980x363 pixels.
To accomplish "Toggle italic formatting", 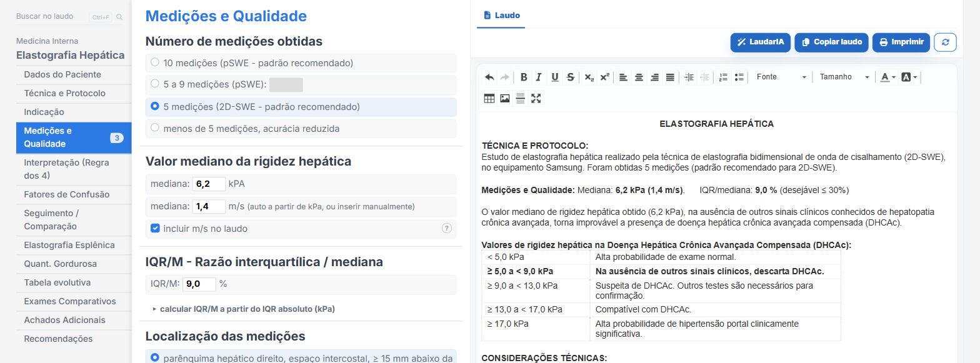I will (x=539, y=77).
